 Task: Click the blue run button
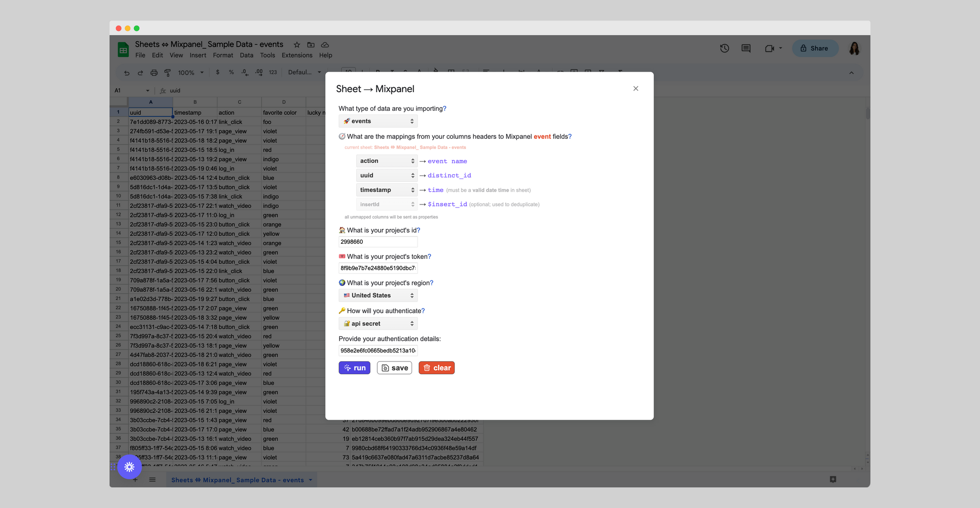355,368
